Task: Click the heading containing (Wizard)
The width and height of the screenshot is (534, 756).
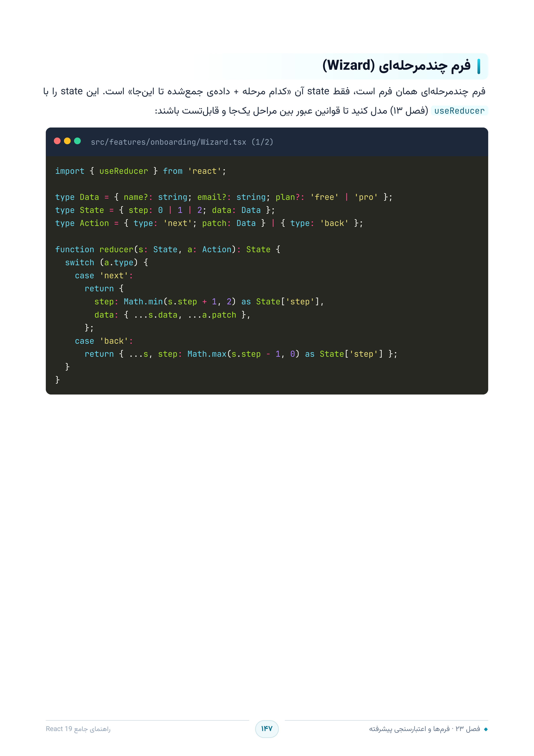Action: tap(396, 66)
